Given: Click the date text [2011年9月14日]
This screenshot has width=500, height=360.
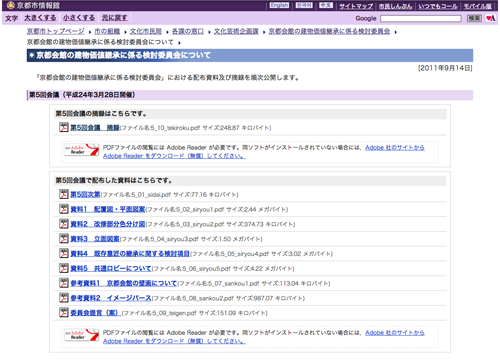Looking at the screenshot, I should pos(445,68).
